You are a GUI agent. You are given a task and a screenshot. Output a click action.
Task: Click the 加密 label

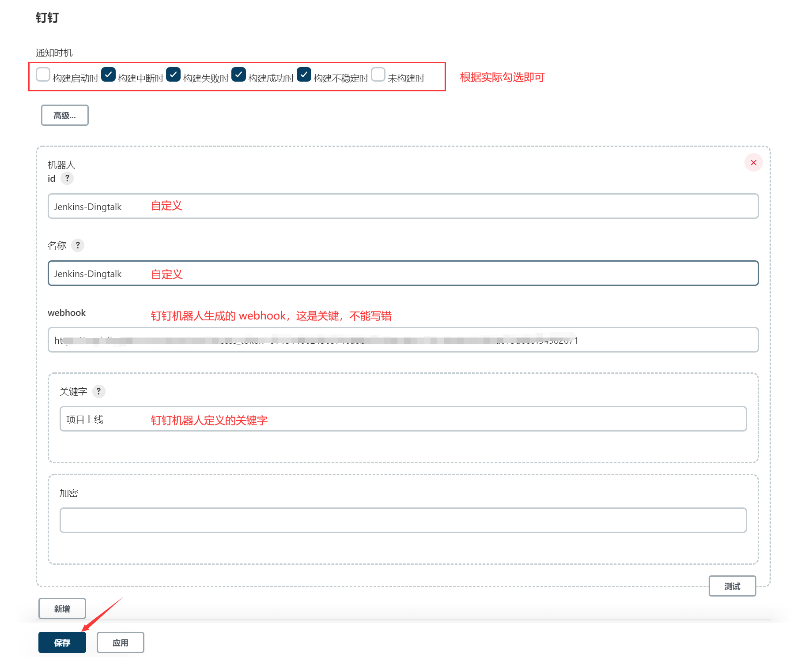[x=69, y=493]
